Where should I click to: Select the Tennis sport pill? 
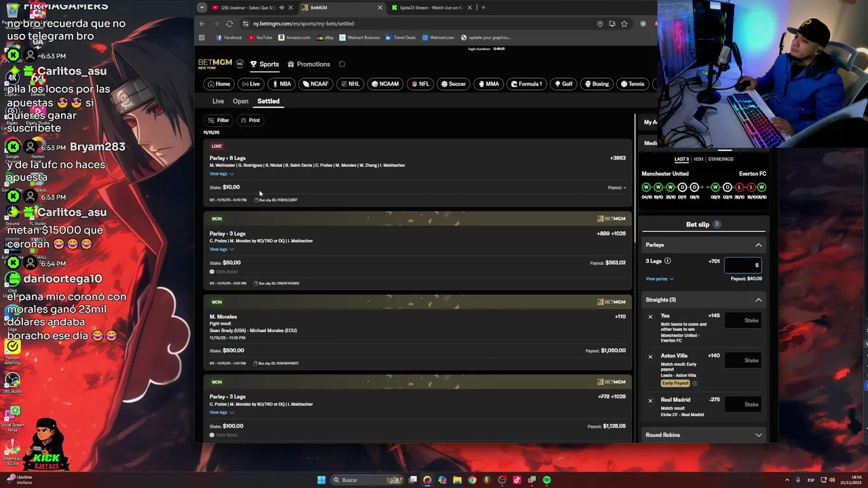[x=632, y=84]
